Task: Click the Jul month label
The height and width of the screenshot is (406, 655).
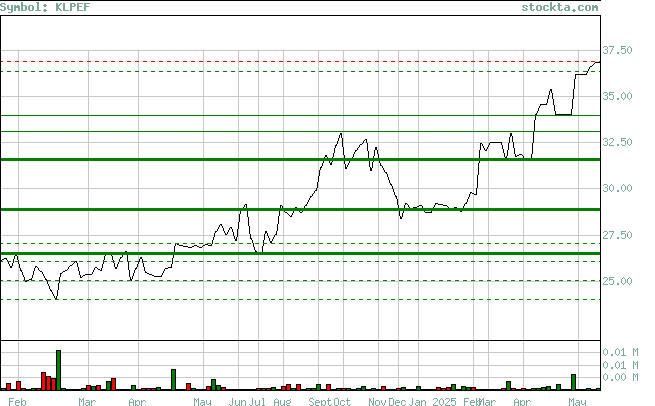Action: [257, 402]
